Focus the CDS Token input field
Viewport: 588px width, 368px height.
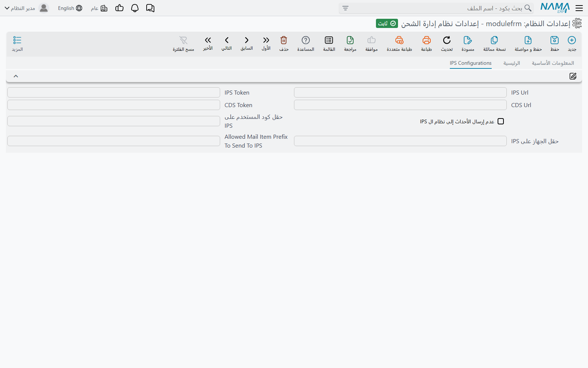tap(114, 105)
